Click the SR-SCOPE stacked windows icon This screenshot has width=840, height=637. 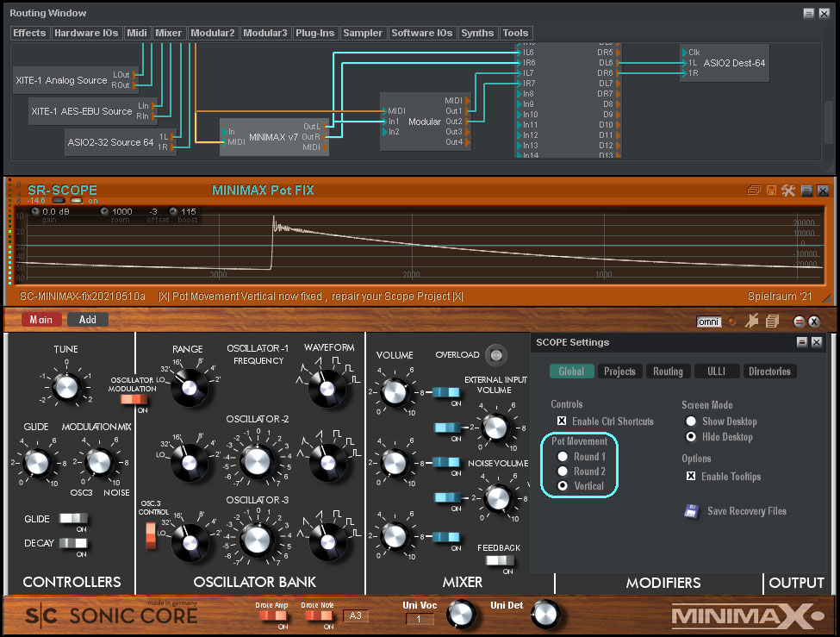754,190
